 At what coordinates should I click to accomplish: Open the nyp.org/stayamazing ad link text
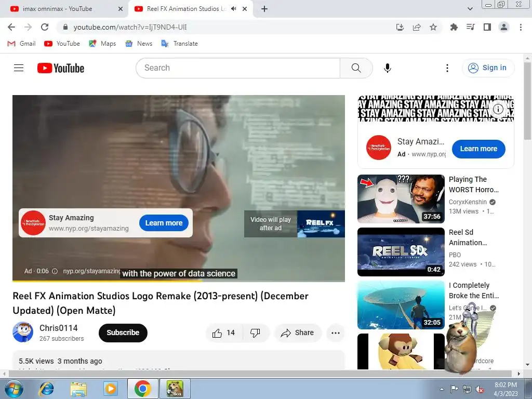pos(91,271)
